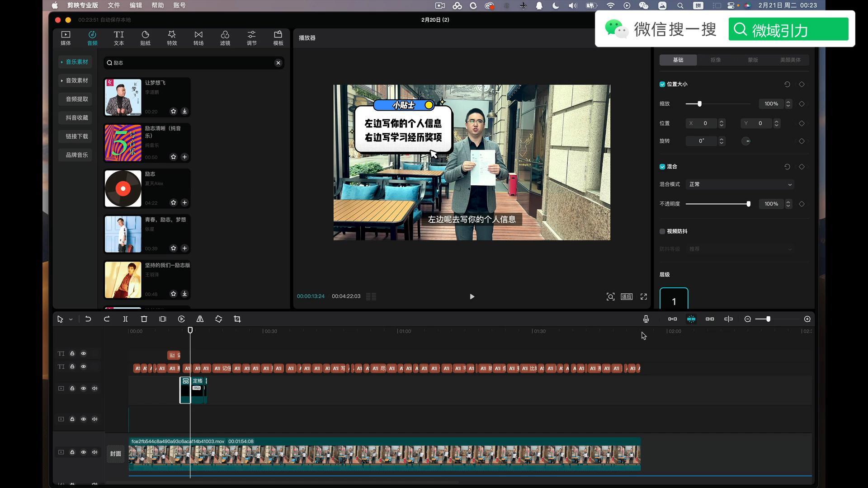Screen dimensions: 868x488
Task: Open the 转场 transitions panel
Action: pos(198,38)
